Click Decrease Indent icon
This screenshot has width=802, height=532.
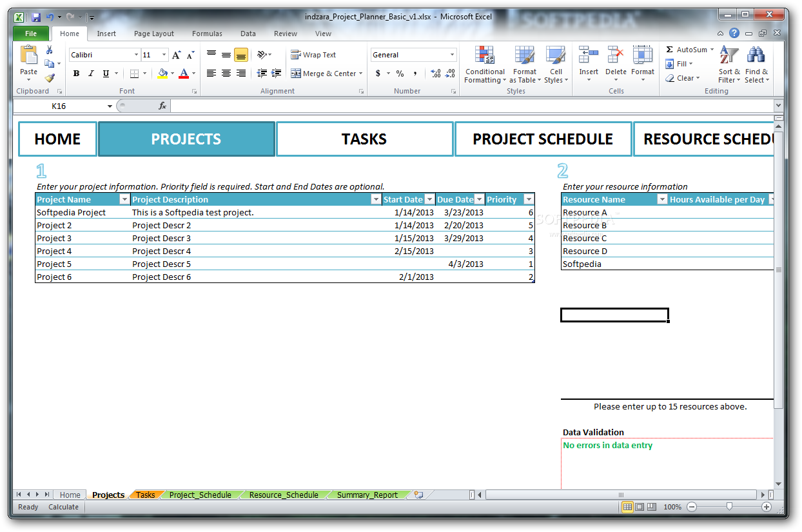coord(262,74)
